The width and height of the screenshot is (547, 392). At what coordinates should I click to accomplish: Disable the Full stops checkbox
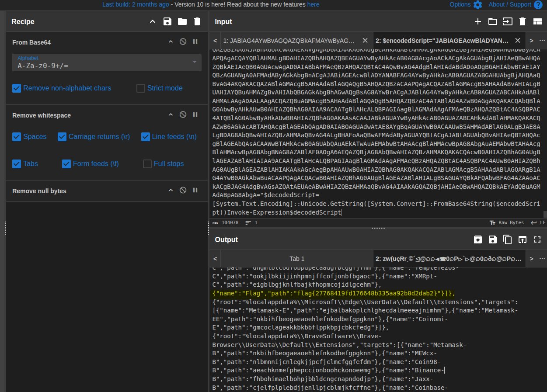(147, 163)
